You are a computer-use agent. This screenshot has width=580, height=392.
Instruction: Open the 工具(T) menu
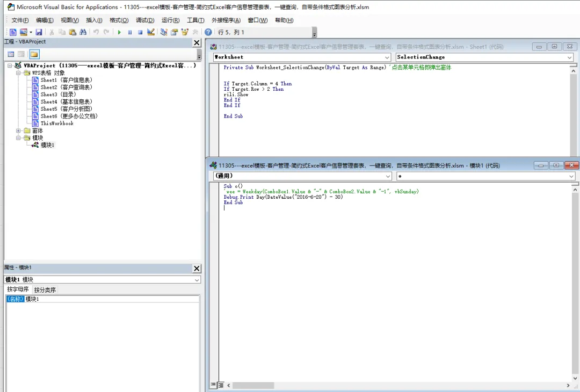coord(195,20)
